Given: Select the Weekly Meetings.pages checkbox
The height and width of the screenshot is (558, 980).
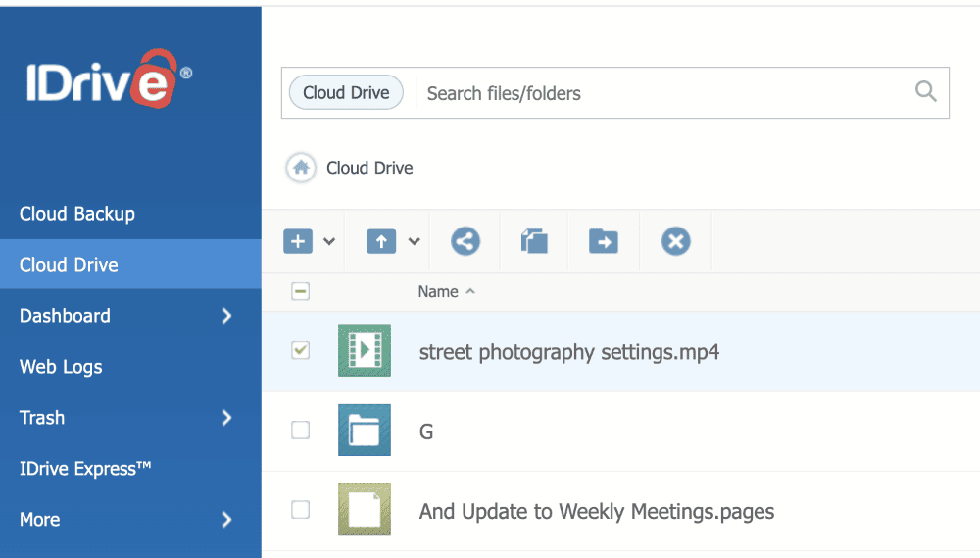Looking at the screenshot, I should pyautogui.click(x=301, y=510).
